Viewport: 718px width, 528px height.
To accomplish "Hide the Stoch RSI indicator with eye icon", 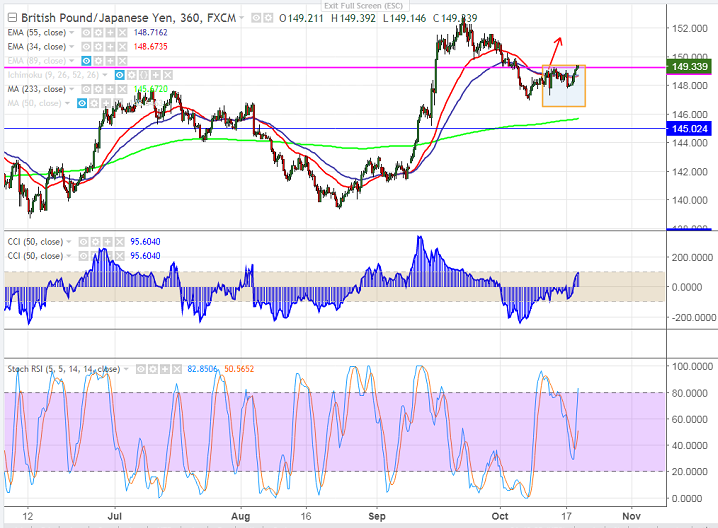I will [x=141, y=369].
